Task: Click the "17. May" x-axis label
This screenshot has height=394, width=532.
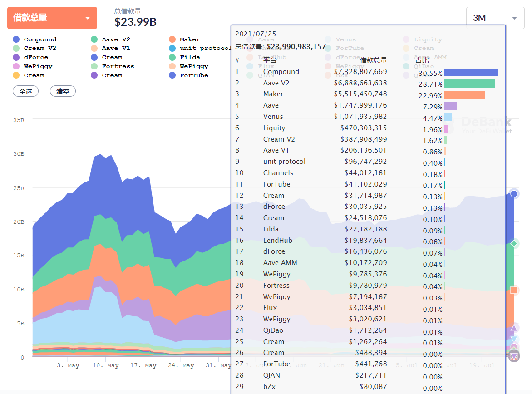Action: tap(143, 365)
